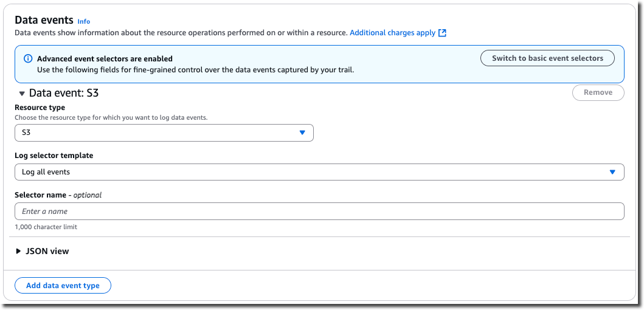Click the Log selector template label
The width and height of the screenshot is (644, 310).
tap(54, 156)
